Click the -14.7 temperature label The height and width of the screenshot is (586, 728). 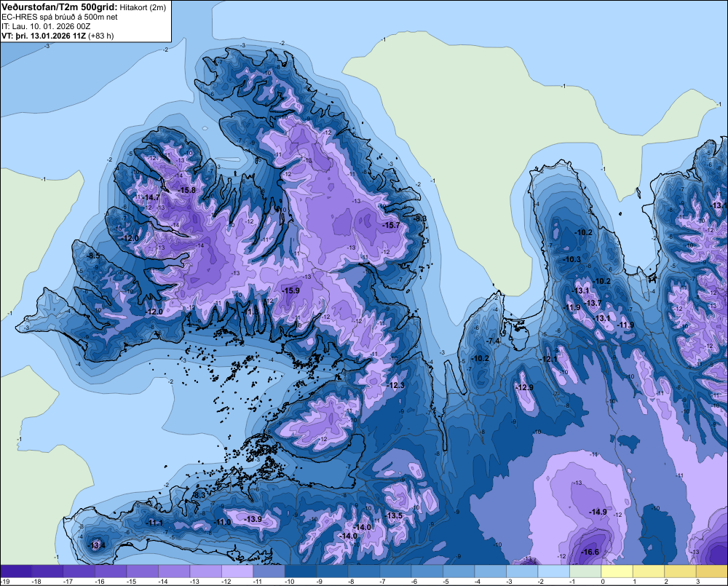[151, 197]
